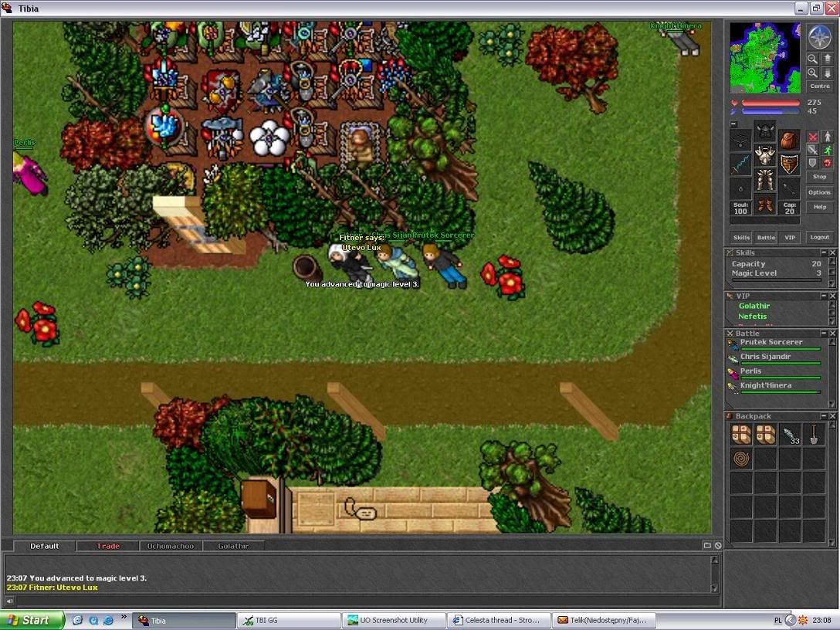Click Perlis's outfit icon in Battle list
840x630 pixels.
733,374
